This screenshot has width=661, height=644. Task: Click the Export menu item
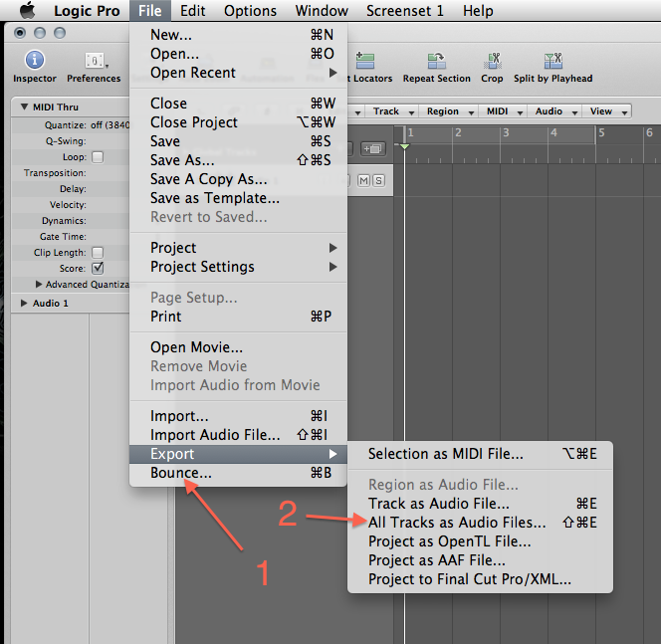coord(238,454)
